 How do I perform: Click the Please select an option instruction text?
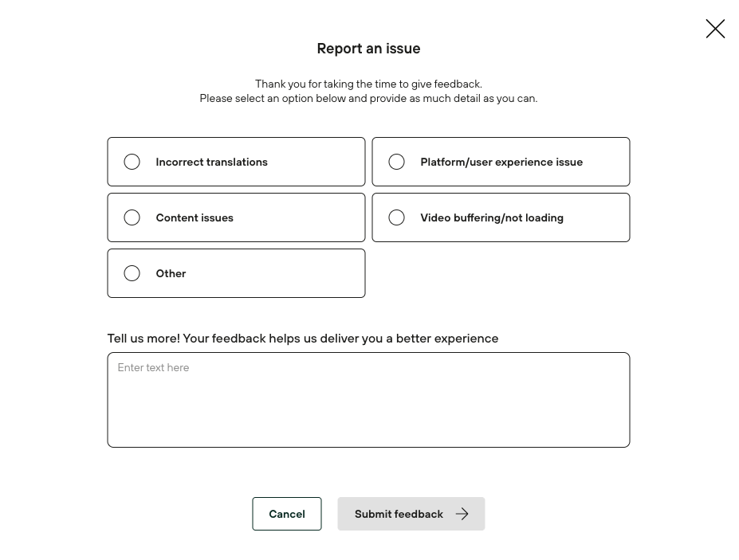(368, 98)
